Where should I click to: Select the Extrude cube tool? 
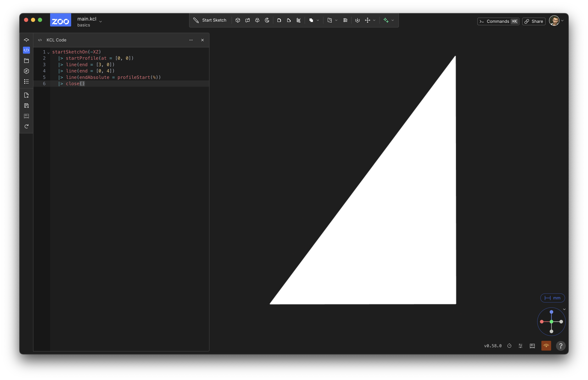pyautogui.click(x=238, y=20)
